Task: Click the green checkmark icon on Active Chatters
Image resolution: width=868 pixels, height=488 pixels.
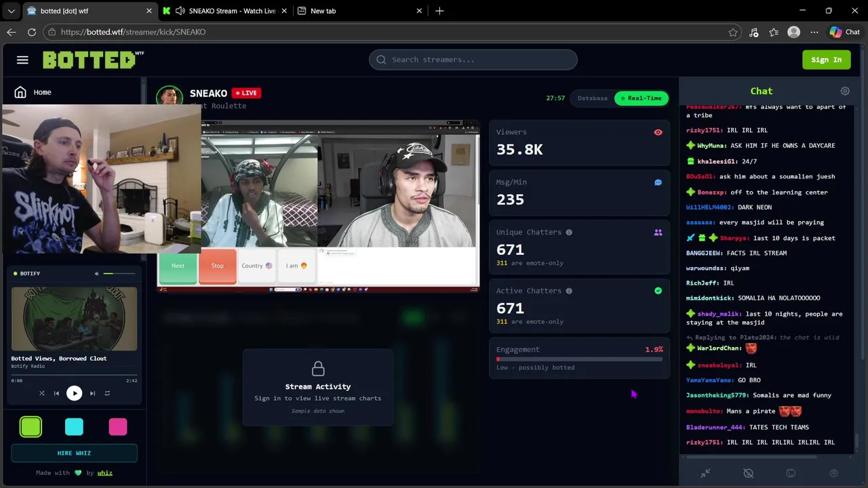Action: pos(658,291)
